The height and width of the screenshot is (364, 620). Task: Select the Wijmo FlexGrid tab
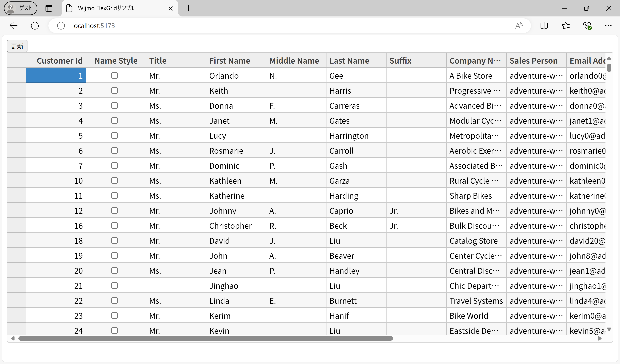120,8
